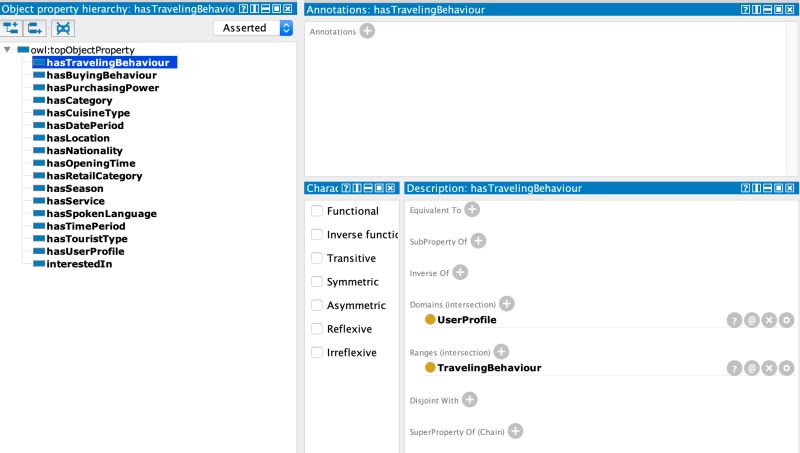
Task: Add Disjoint With property
Action: pos(469,400)
